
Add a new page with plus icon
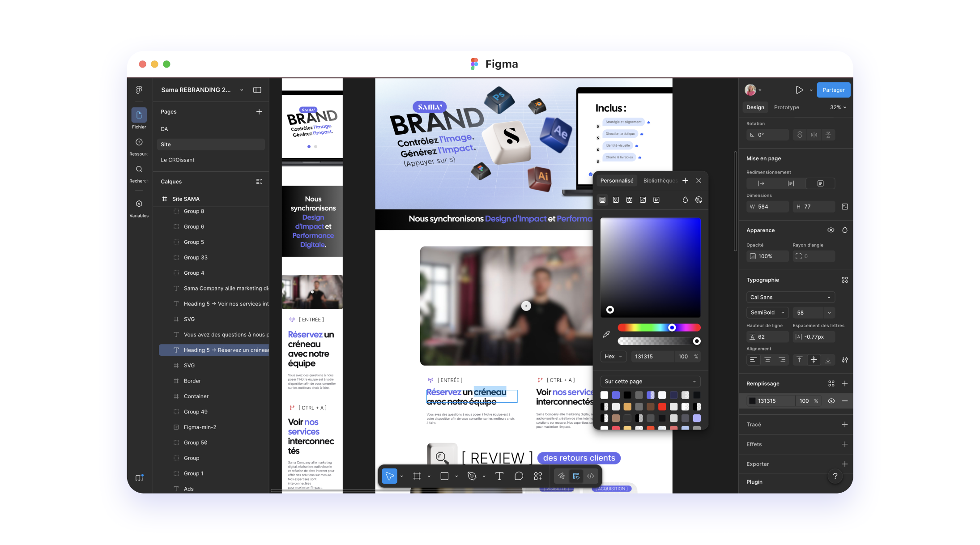(259, 112)
